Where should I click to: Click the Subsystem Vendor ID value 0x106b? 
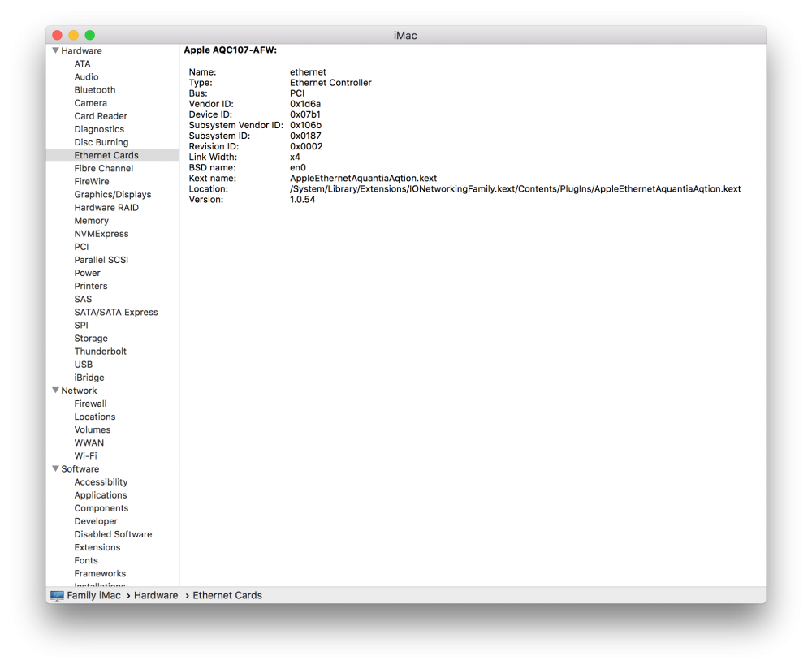(305, 125)
